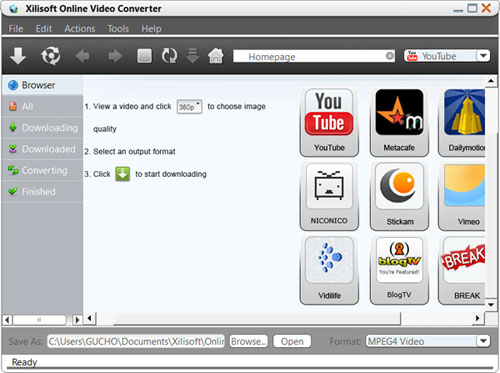Clear the Homepage address field
This screenshot has height=373, width=500.
pos(389,56)
